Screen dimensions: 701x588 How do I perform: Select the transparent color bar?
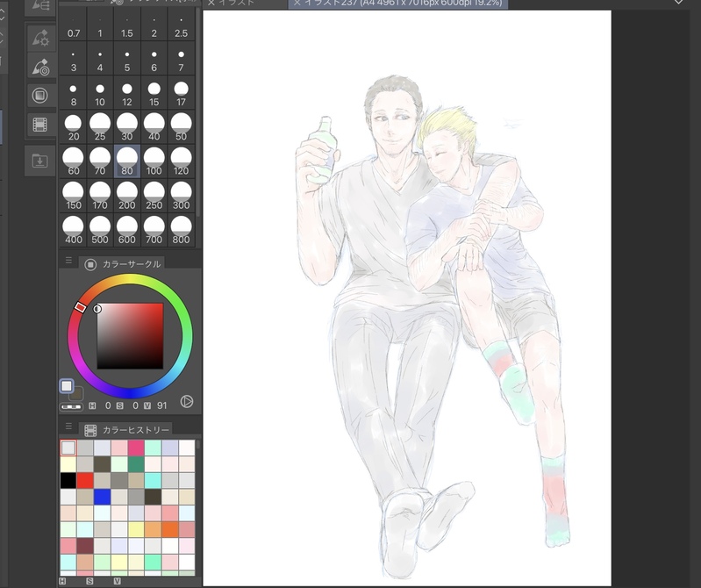click(70, 406)
